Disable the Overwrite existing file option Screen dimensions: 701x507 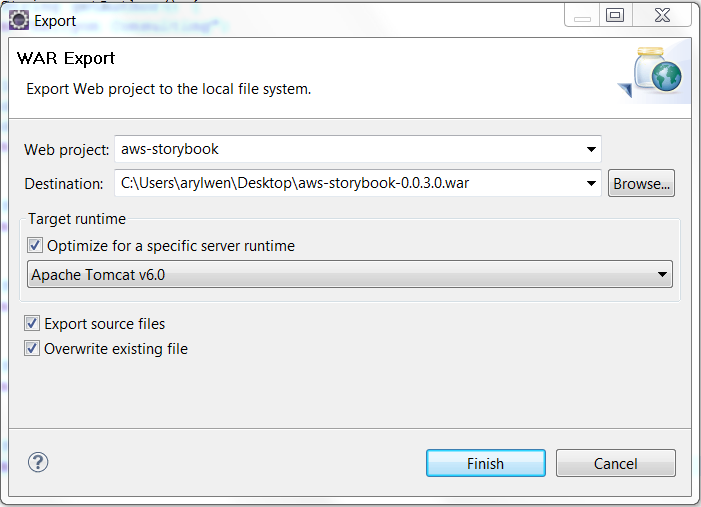(33, 349)
